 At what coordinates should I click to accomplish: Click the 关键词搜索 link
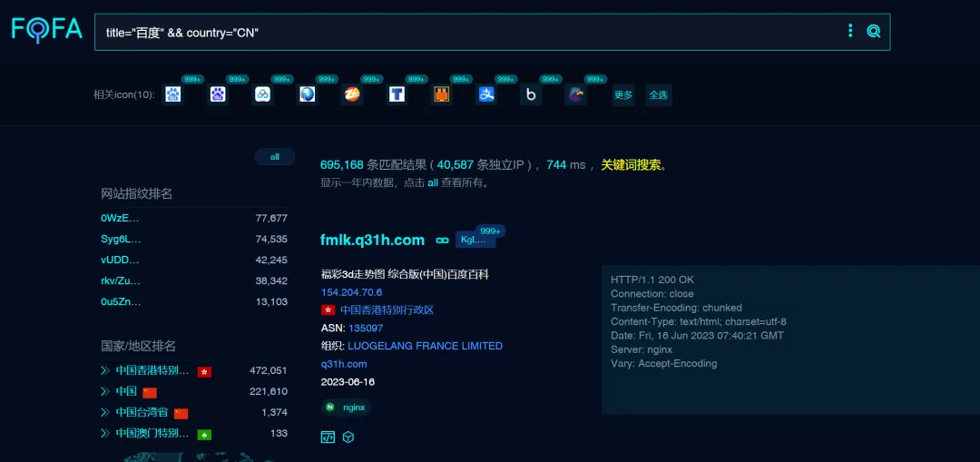point(632,164)
